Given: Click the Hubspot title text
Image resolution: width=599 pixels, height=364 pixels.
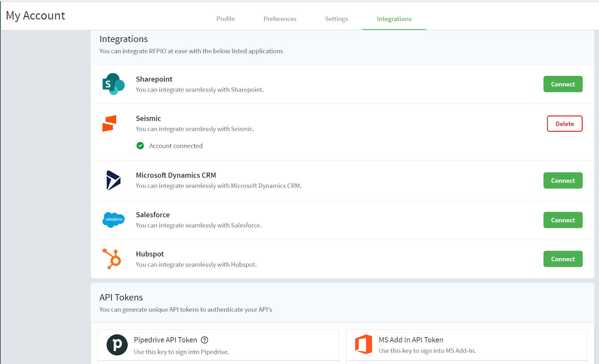Looking at the screenshot, I should (x=150, y=254).
